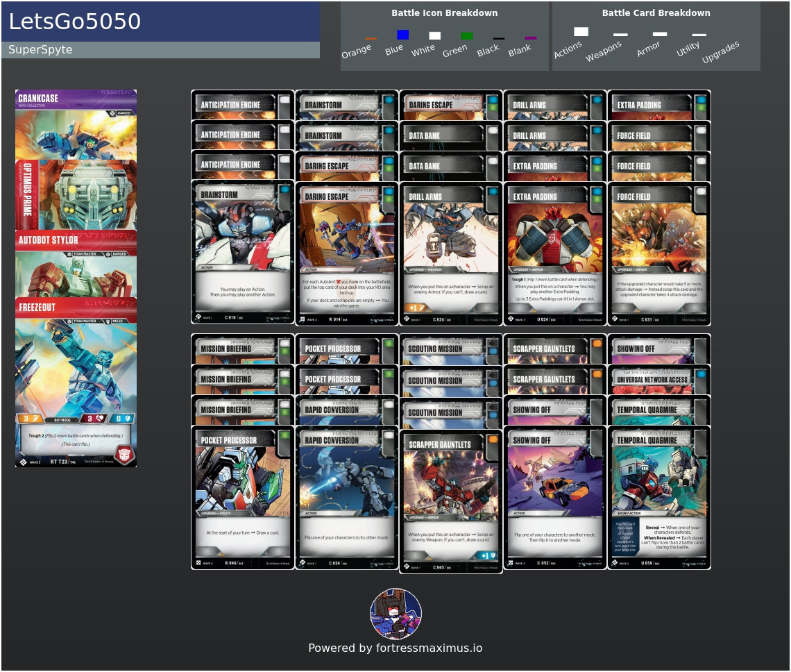Click the orange attack stat icon on Freezeout
791x672 pixels.
click(x=31, y=419)
